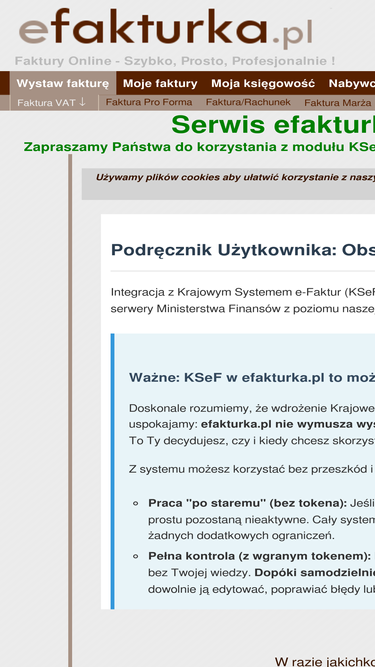Open the Faktura Marża submenu option
375x667 pixels.
pyautogui.click(x=338, y=103)
